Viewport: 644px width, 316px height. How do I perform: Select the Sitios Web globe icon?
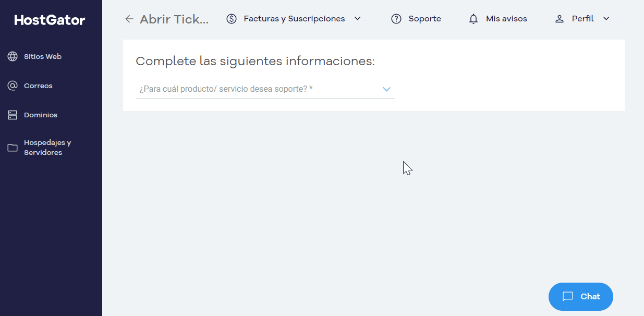pyautogui.click(x=13, y=56)
